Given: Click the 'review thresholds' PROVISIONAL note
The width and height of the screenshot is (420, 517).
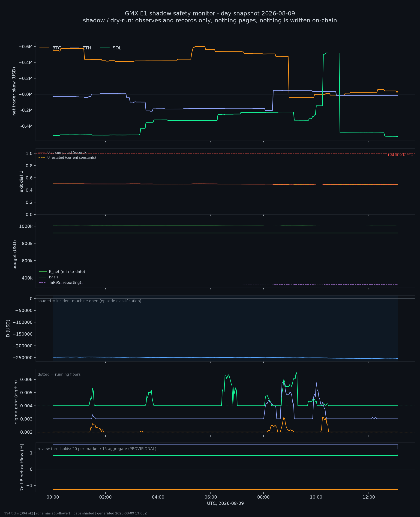Looking at the screenshot, I should pyautogui.click(x=97, y=449).
